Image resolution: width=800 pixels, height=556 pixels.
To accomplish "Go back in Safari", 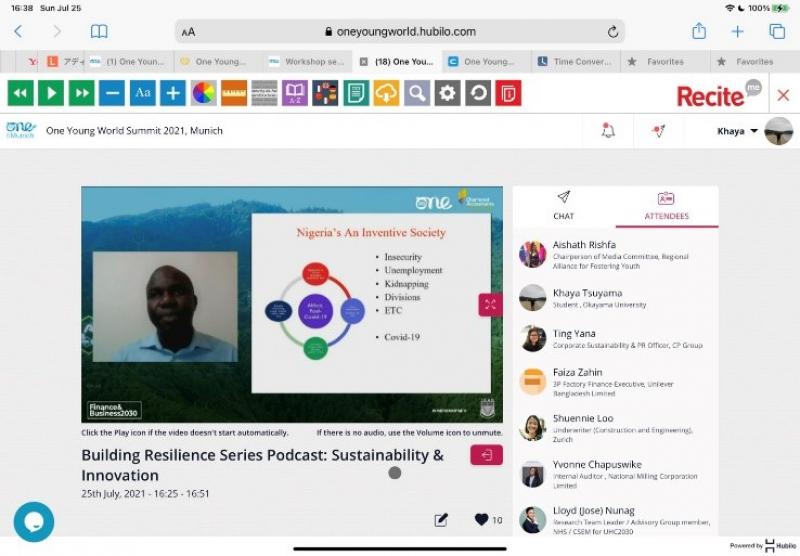I will pos(18,32).
